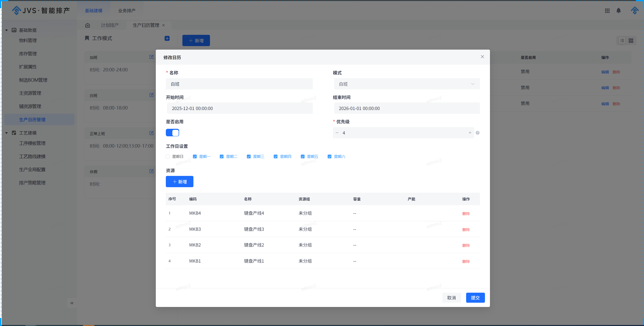Add a new work mode with plus icon
This screenshot has width=644, height=326.
tap(167, 38)
